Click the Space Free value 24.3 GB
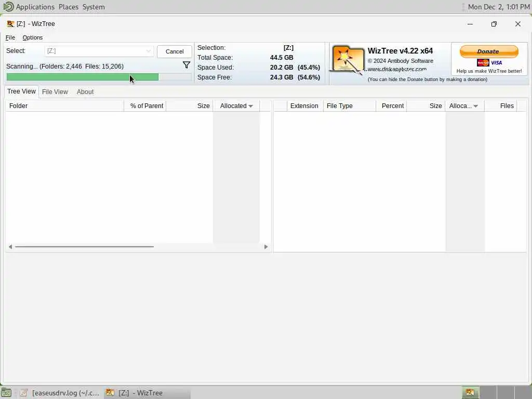The image size is (532, 399). click(281, 77)
